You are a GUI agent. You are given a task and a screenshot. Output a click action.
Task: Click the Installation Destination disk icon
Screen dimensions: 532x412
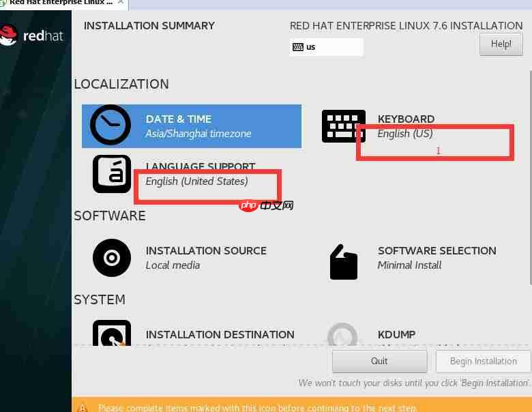coord(112,333)
